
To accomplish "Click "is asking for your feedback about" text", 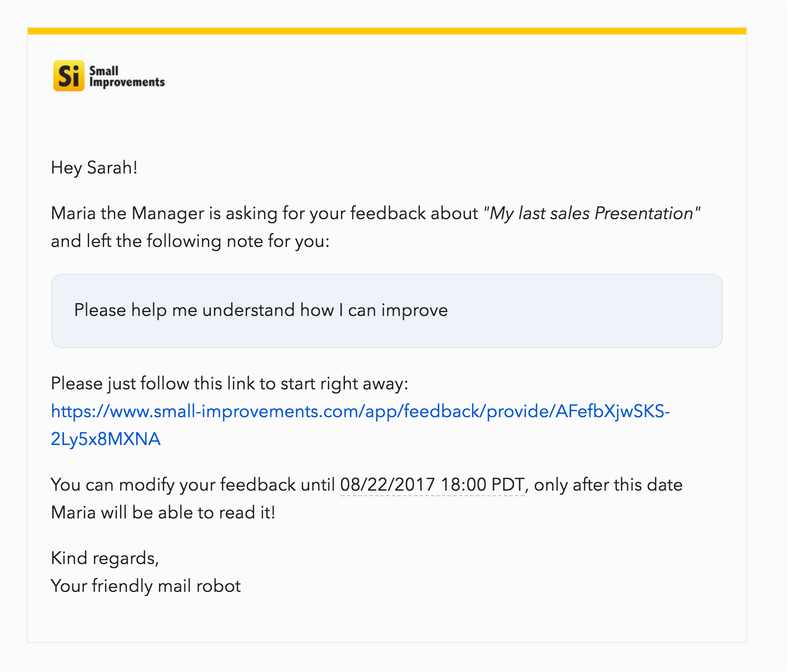I will (x=344, y=214).
